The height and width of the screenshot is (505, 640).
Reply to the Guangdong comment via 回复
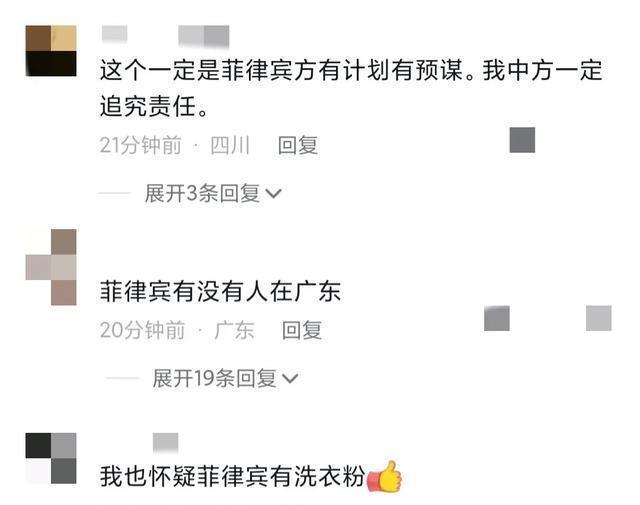click(x=302, y=330)
